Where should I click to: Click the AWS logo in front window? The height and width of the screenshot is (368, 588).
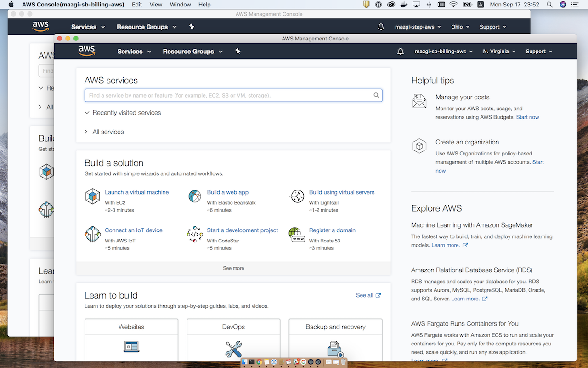86,51
